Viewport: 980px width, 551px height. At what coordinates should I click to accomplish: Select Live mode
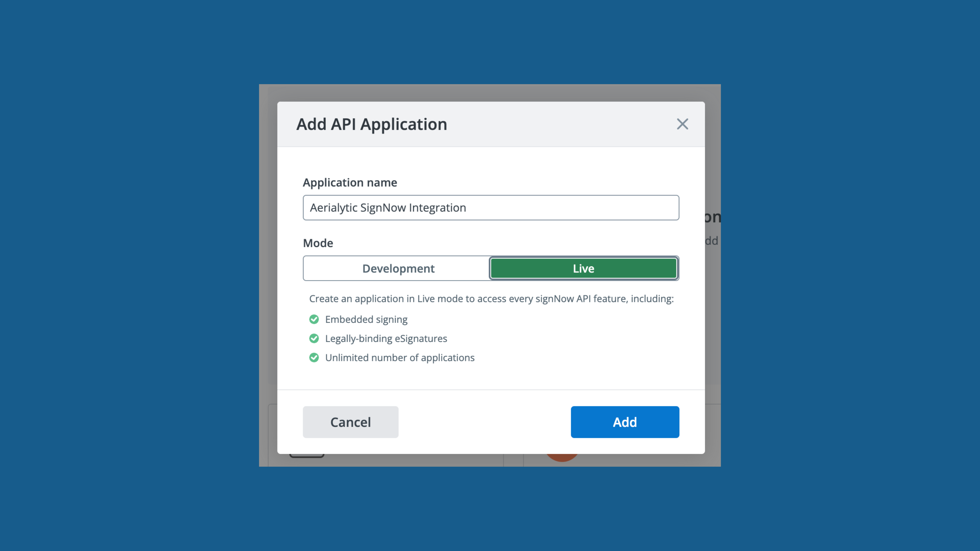(584, 268)
